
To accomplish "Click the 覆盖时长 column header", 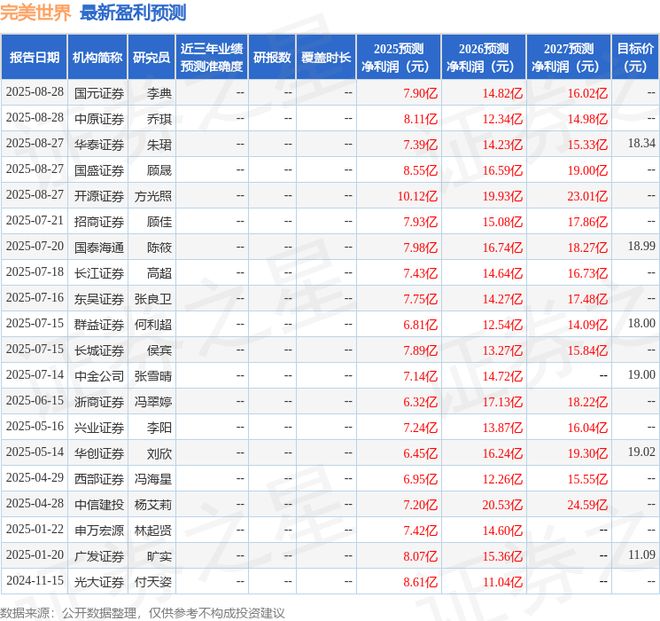I will 326,57.
